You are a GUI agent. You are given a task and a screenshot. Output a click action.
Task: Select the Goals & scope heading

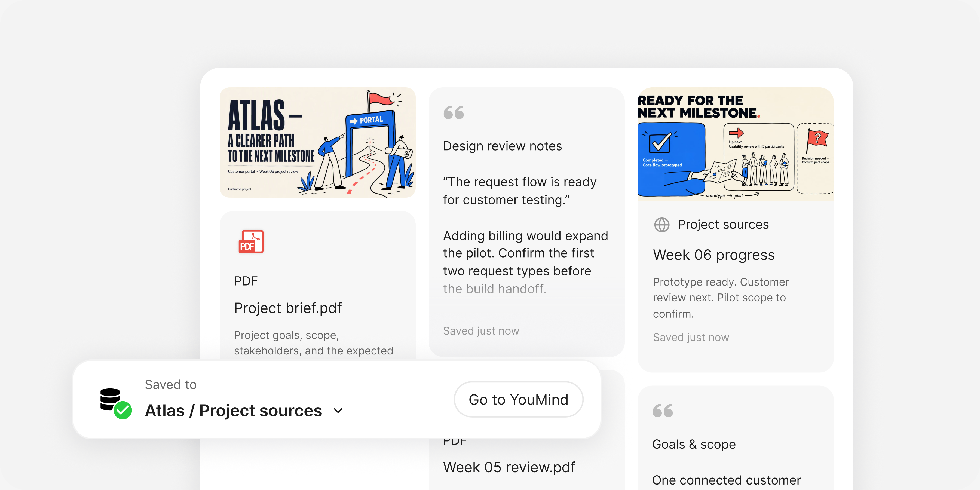pyautogui.click(x=694, y=444)
